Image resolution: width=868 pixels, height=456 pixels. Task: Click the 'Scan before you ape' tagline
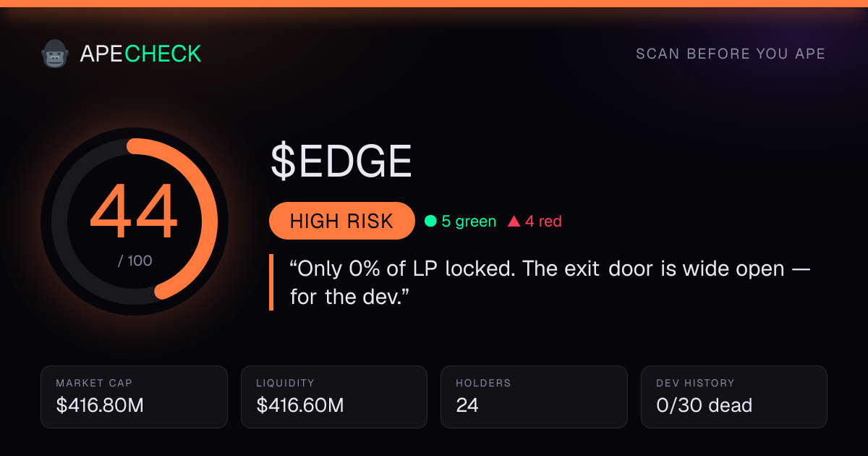[x=731, y=54]
